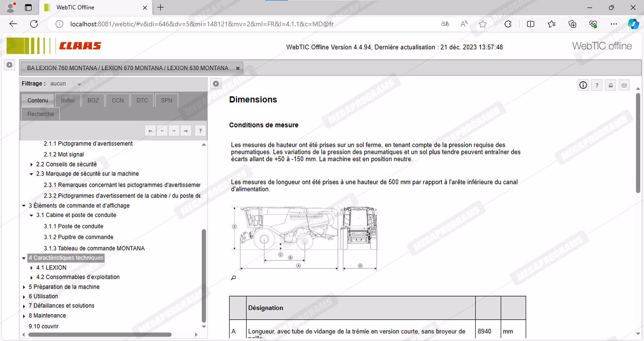
Task: Close the BA LEXION 760 MONTANA tab
Action: point(238,68)
